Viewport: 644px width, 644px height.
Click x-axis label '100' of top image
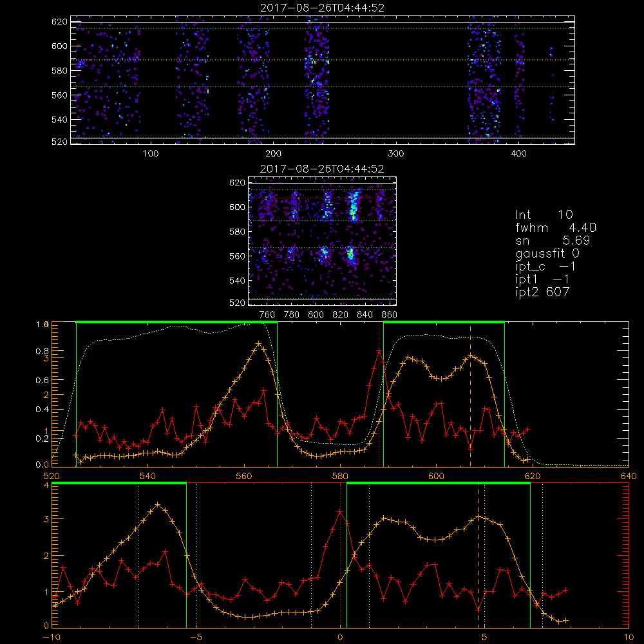click(x=151, y=154)
